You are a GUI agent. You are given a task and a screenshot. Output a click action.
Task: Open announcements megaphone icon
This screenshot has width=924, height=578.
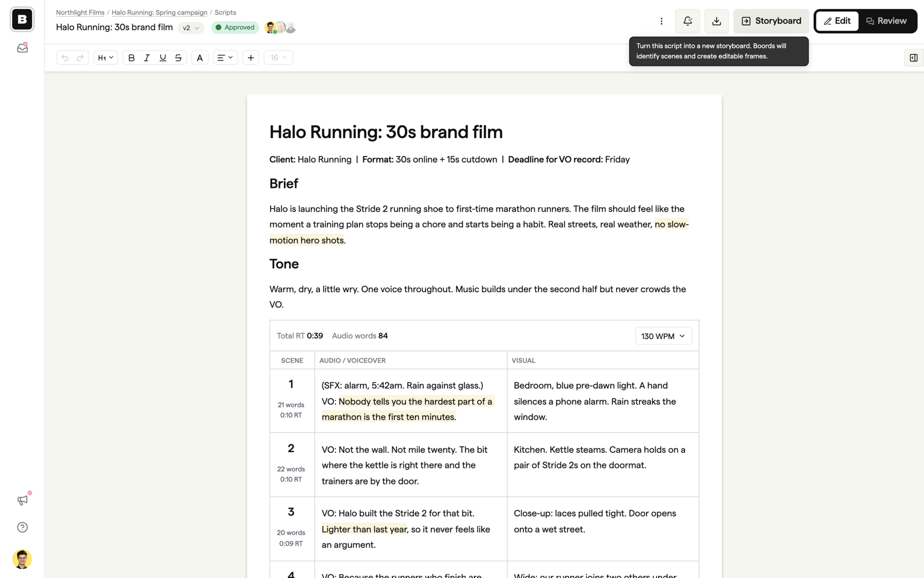[22, 500]
